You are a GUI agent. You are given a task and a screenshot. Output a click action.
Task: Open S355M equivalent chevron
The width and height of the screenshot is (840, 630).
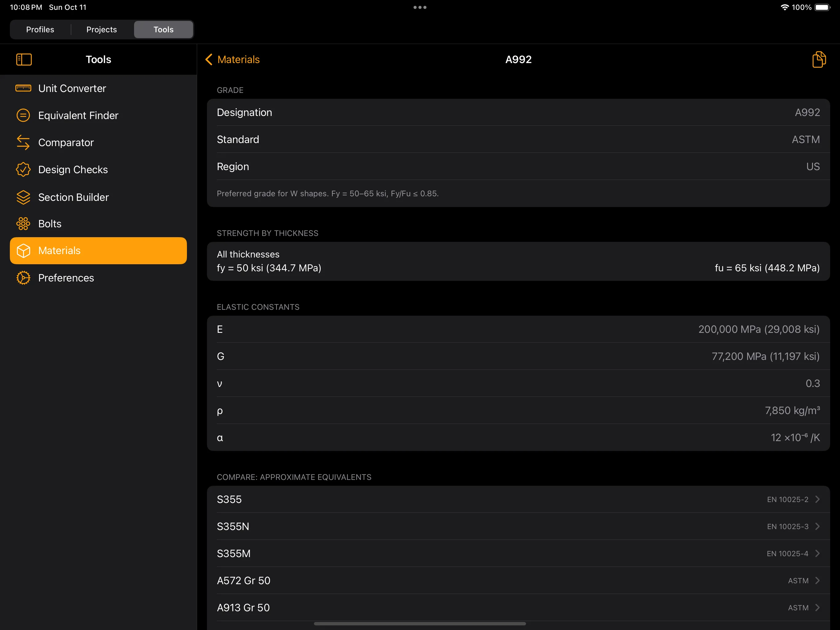(818, 553)
